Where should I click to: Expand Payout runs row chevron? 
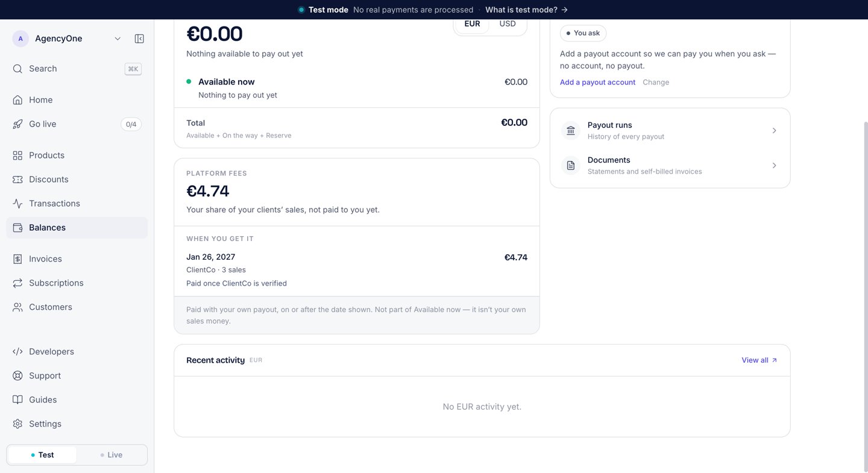point(775,131)
